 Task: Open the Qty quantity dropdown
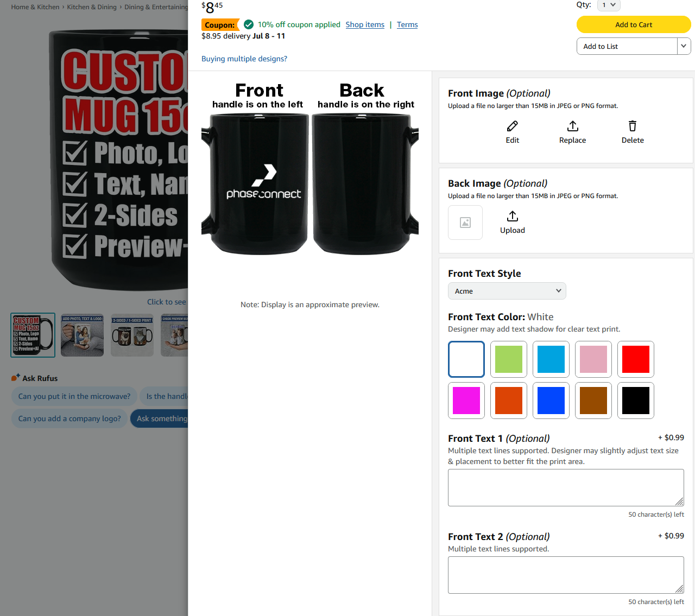pos(609,5)
